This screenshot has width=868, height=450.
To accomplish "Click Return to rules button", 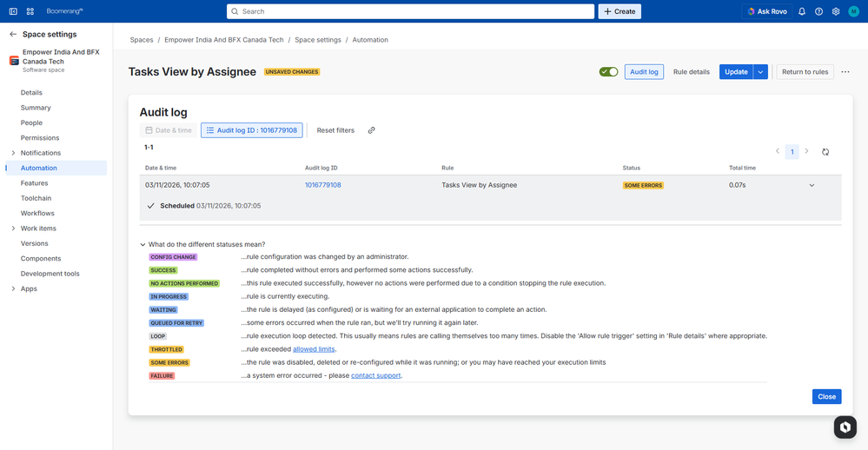I will [x=805, y=72].
